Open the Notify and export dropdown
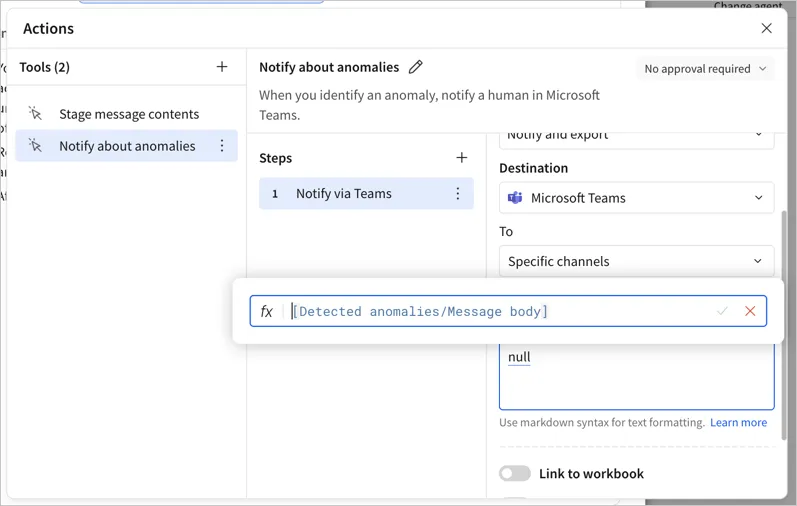 tap(636, 137)
